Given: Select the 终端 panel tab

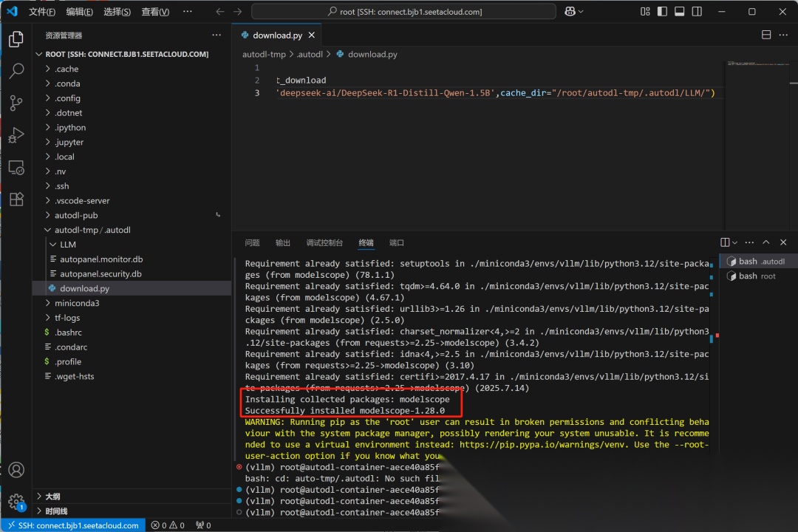Looking at the screenshot, I should 366,243.
